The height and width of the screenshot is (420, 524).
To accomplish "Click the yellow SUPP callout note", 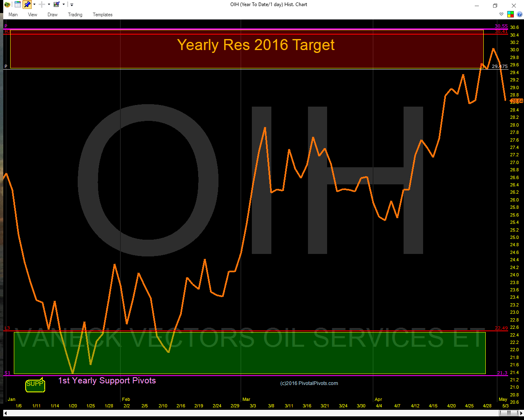I will coord(35,384).
